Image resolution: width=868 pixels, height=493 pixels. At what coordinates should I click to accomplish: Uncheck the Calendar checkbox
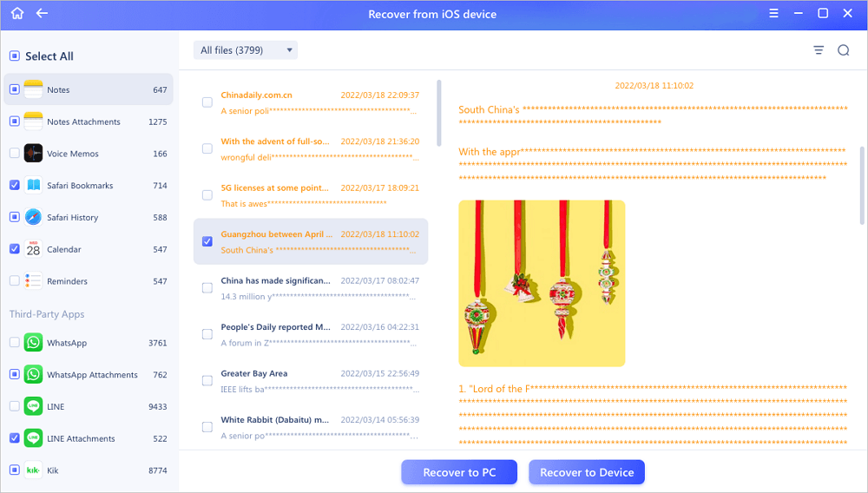(x=15, y=249)
